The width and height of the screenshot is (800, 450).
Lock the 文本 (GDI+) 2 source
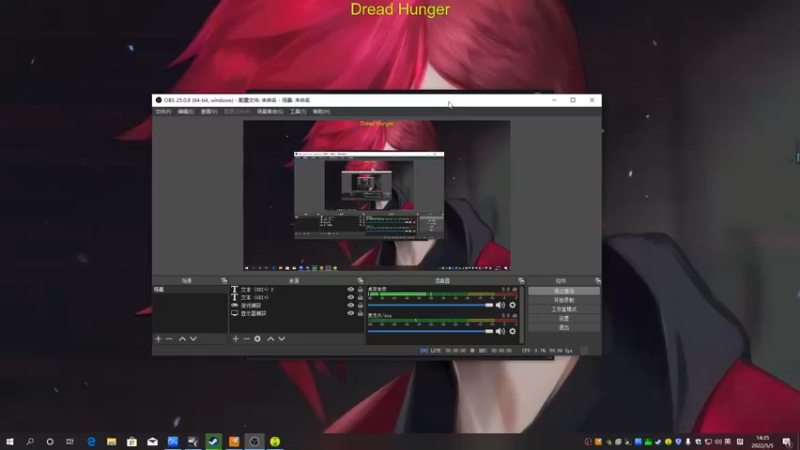(x=360, y=289)
